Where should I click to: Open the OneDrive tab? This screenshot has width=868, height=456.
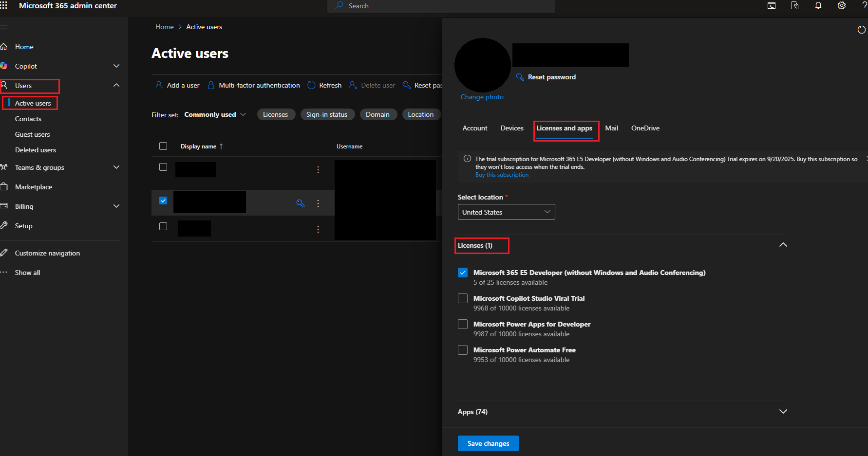tap(645, 128)
